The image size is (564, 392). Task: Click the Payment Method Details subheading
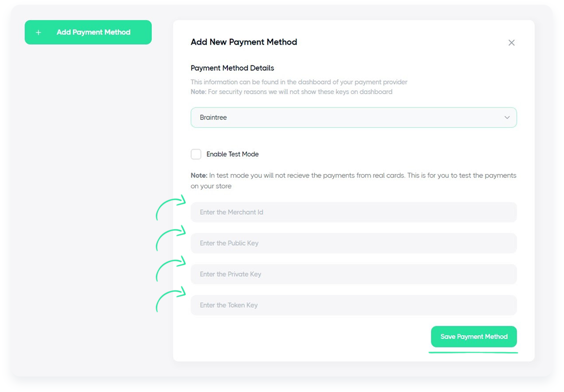click(232, 68)
